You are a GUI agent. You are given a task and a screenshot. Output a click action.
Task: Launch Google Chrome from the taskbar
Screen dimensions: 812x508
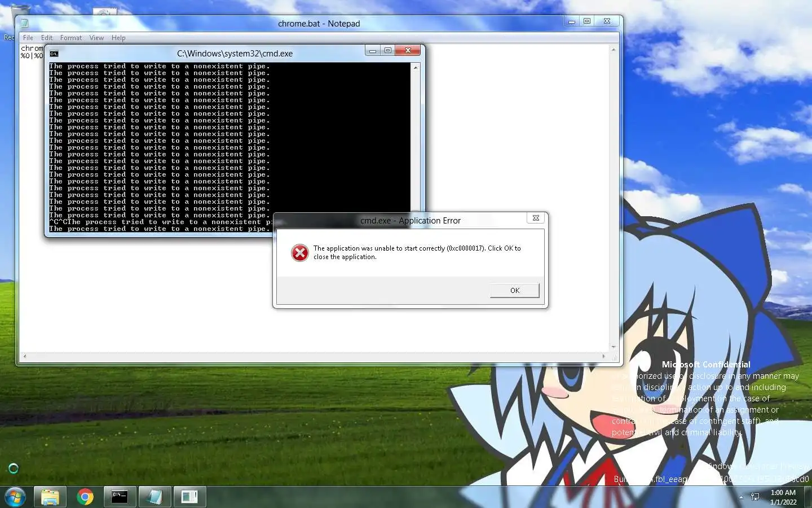tap(85, 497)
